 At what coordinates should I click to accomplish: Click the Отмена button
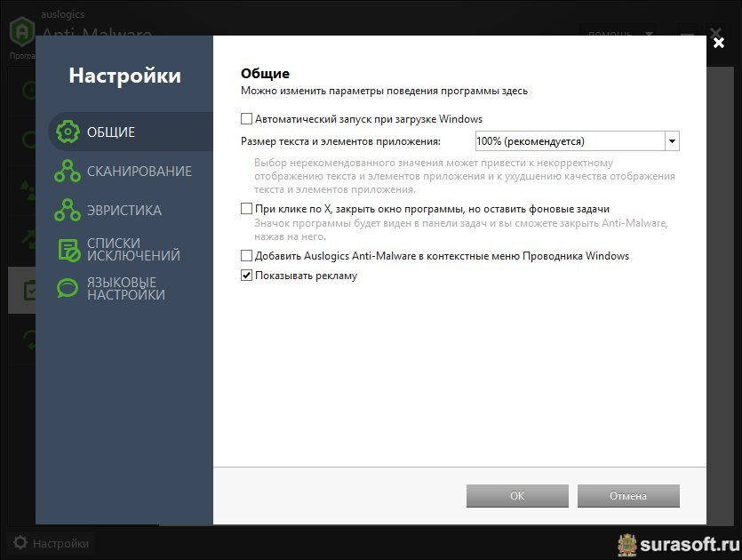[x=628, y=496]
